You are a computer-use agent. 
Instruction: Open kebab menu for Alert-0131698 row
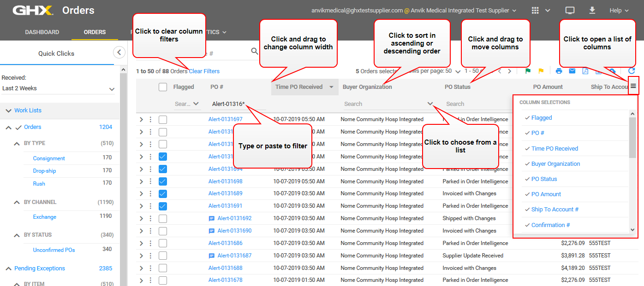[150, 181]
